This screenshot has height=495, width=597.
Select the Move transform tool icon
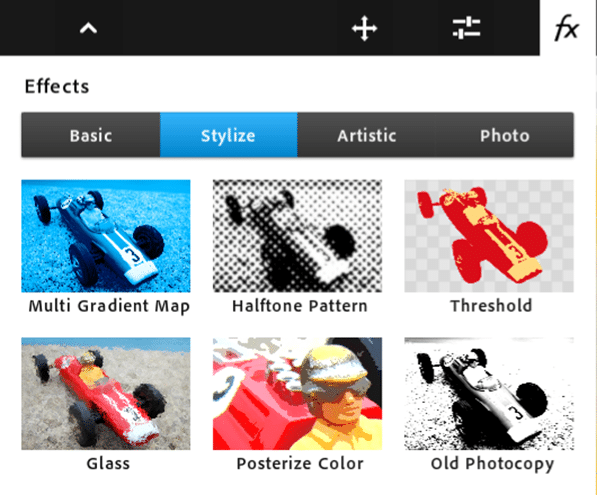364,28
